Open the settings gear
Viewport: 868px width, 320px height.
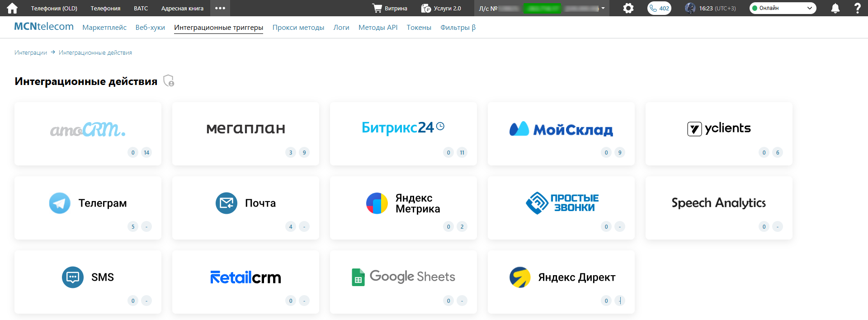pos(628,8)
